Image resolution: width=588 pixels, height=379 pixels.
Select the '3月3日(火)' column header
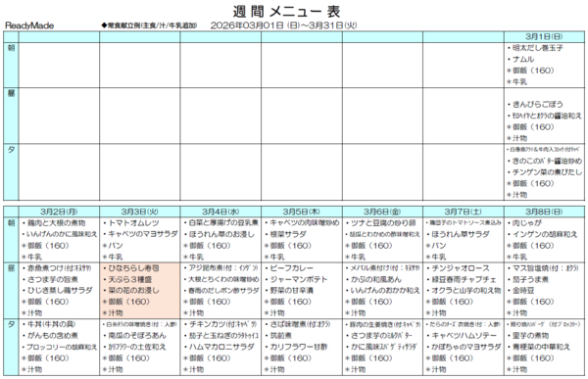tap(139, 212)
